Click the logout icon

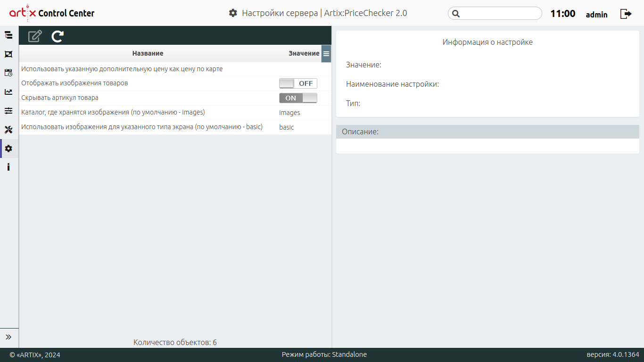[626, 14]
